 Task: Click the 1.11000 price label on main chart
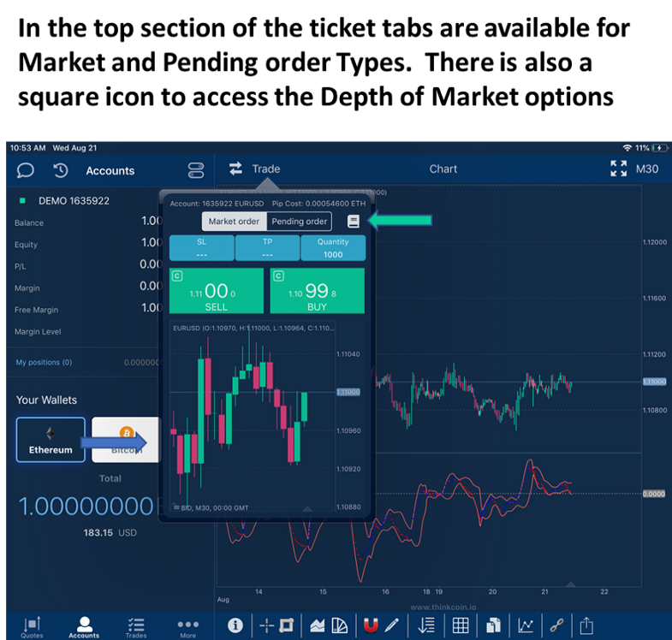coord(654,382)
